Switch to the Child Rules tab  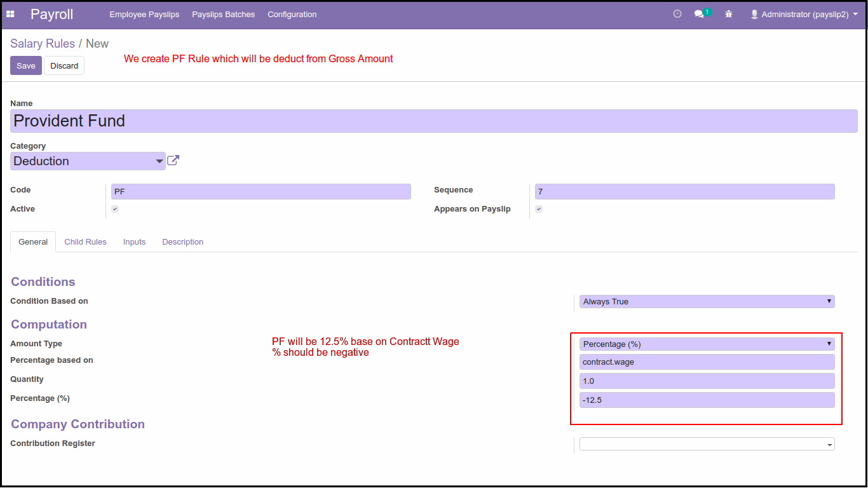[x=85, y=242]
